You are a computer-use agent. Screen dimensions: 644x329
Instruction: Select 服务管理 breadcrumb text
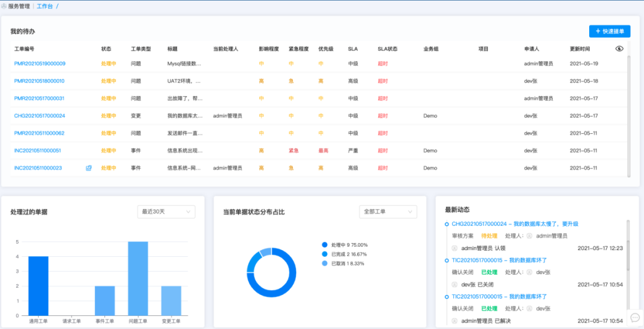tap(19, 6)
